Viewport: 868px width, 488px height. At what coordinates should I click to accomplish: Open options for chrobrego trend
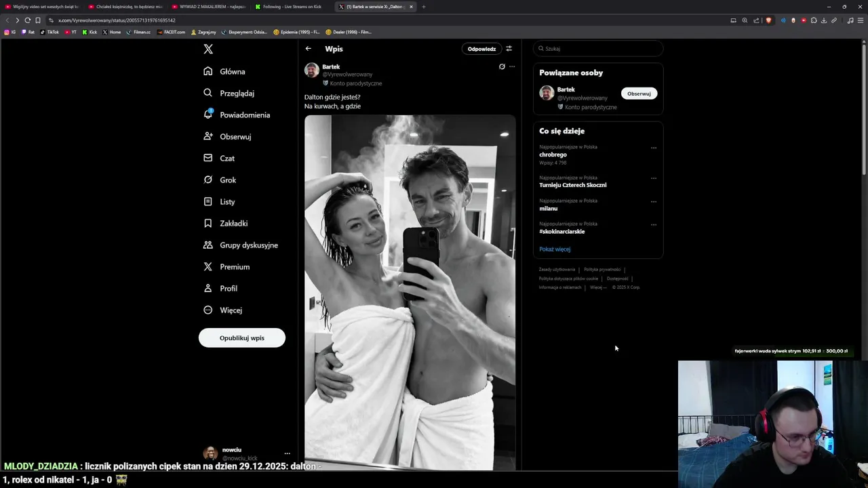tap(654, 148)
